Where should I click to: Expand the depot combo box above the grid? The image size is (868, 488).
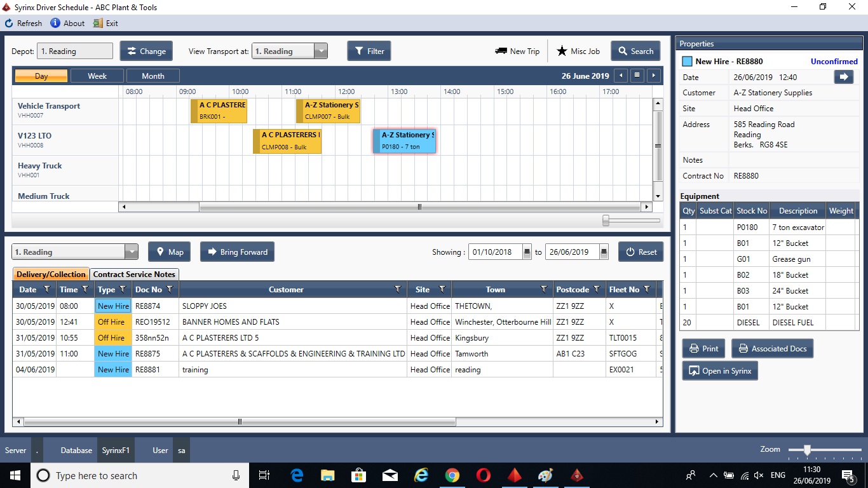(132, 252)
